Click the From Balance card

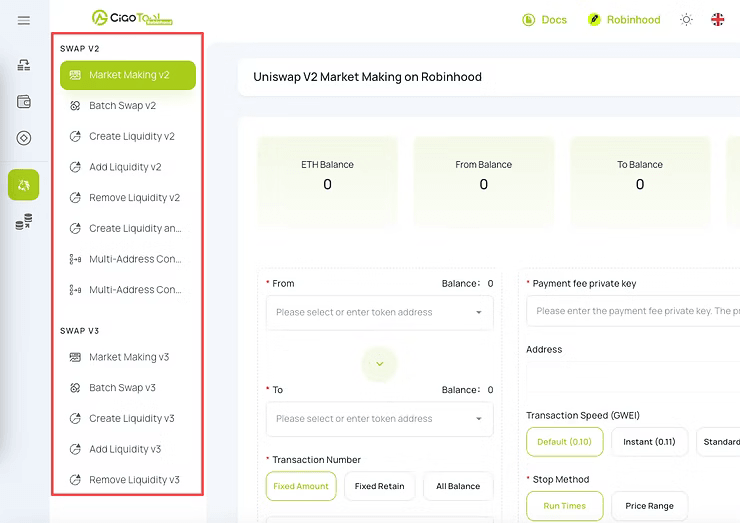click(484, 182)
